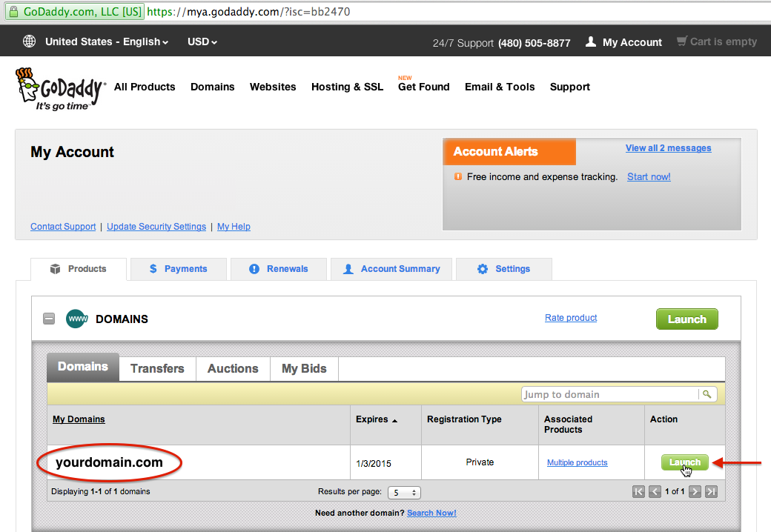Open the Results per page dropdown
Image resolution: width=771 pixels, height=532 pixels.
404,492
